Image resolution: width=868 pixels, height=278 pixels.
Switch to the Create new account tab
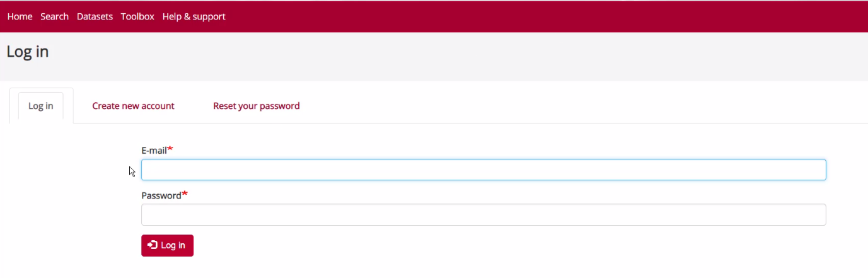tap(133, 106)
